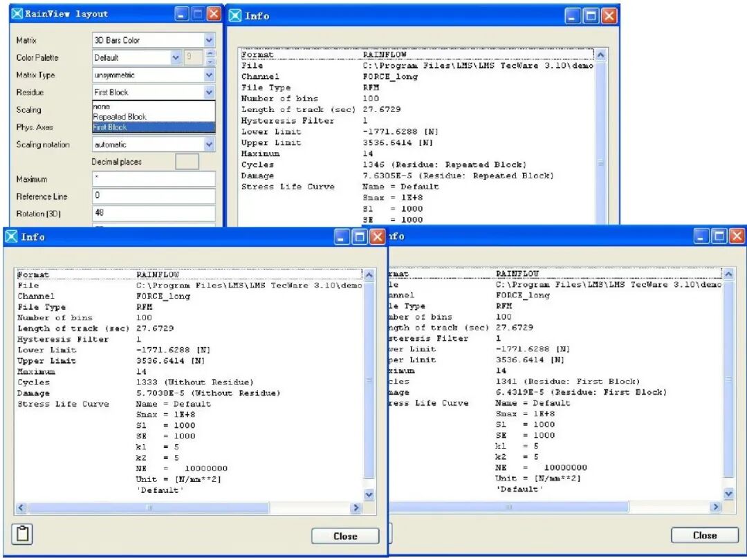Viewport: 747px width, 560px height.
Task: Click 'FORCE_long' channel in bottom-left Info
Action: 163,296
